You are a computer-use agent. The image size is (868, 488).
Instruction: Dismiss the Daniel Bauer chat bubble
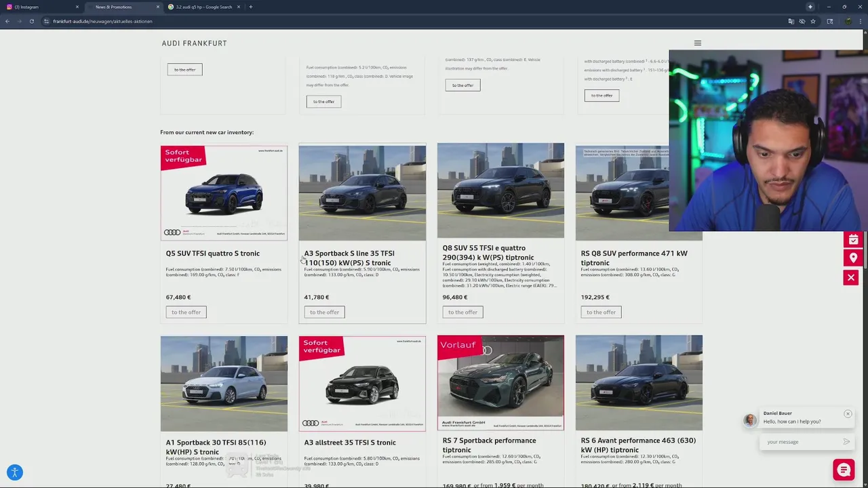[848, 413]
